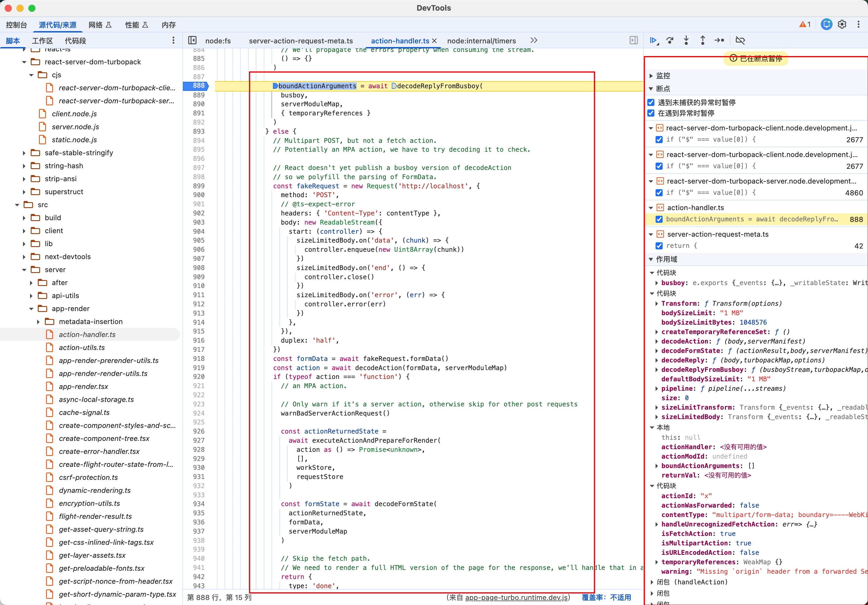Click the step into function icon
Viewport: 868px width, 605px height.
tap(686, 40)
